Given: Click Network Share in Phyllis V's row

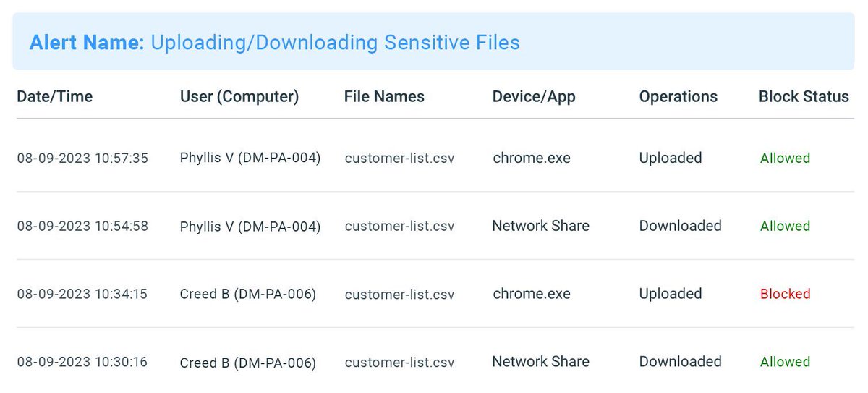Looking at the screenshot, I should point(541,226).
